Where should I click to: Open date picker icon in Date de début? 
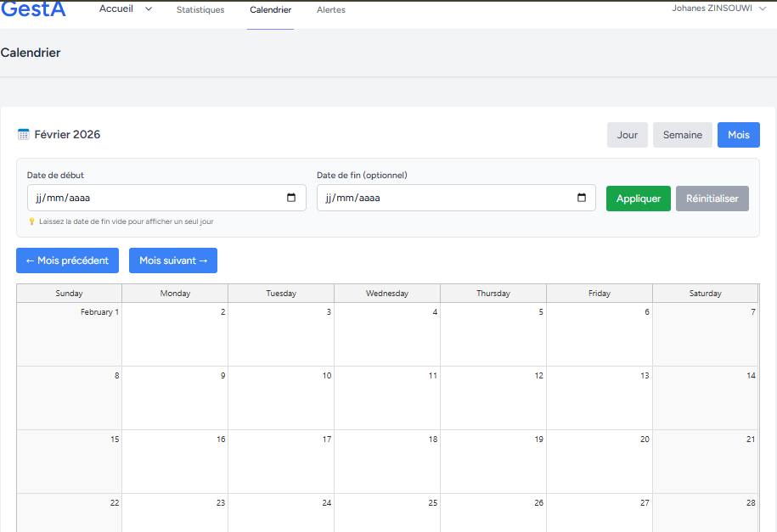coord(291,198)
